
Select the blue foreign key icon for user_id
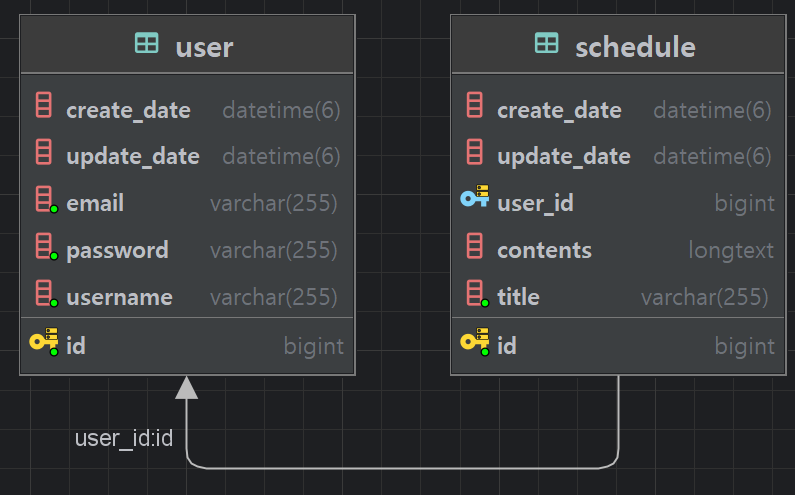(475, 196)
